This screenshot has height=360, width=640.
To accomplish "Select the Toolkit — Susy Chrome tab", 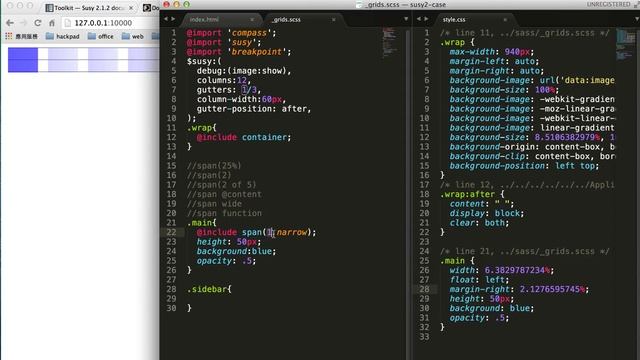I will [90, 8].
